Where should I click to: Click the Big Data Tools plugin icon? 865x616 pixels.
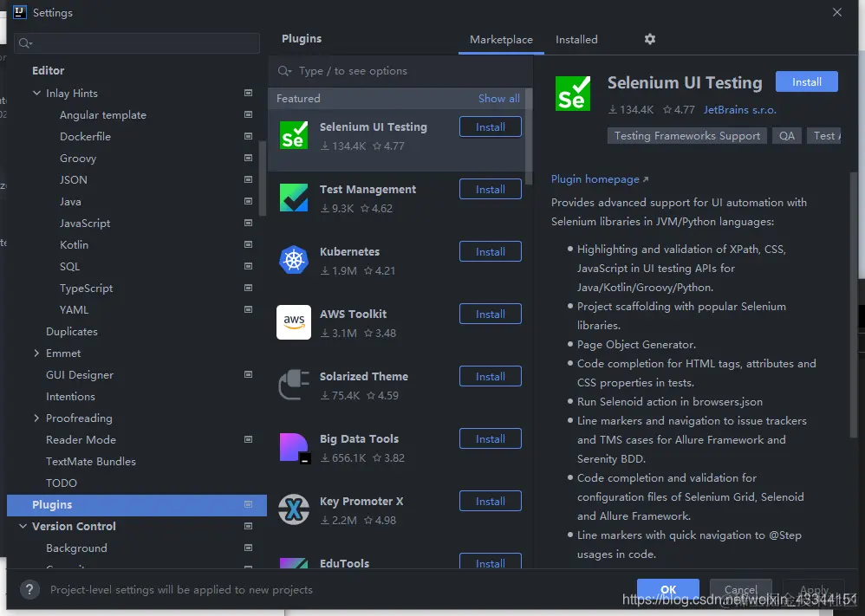[294, 447]
